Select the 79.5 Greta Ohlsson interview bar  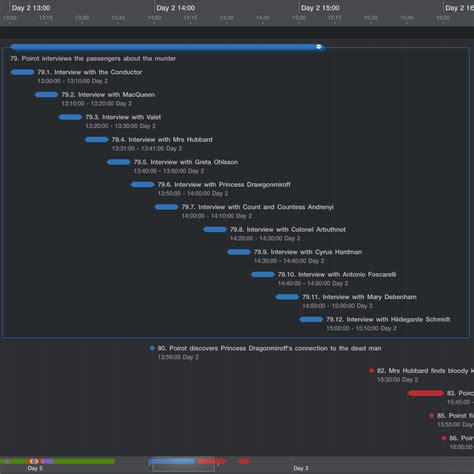pos(119,162)
